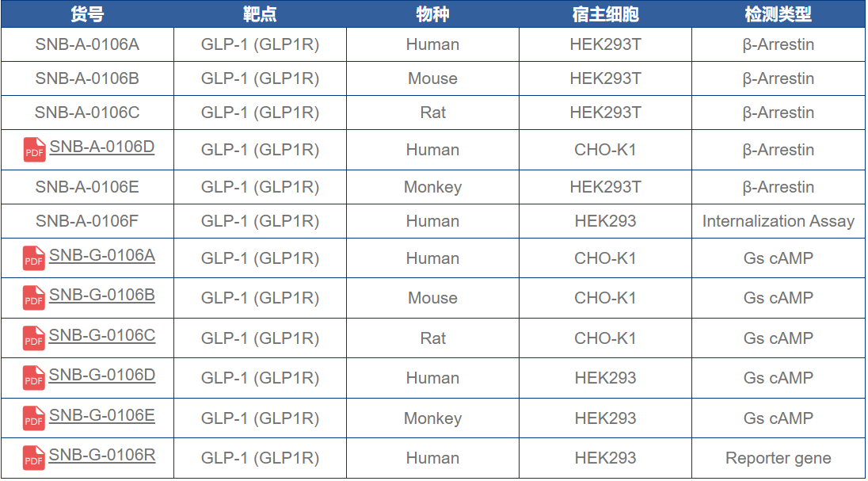Open the PDF icon beside SNB-G-0106C
The image size is (868, 481).
(34, 338)
